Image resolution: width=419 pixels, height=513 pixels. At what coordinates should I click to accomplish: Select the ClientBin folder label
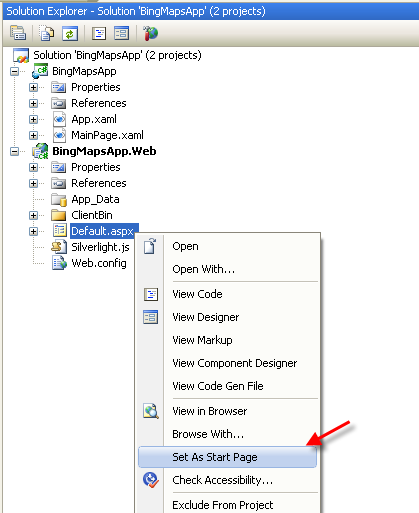click(92, 215)
